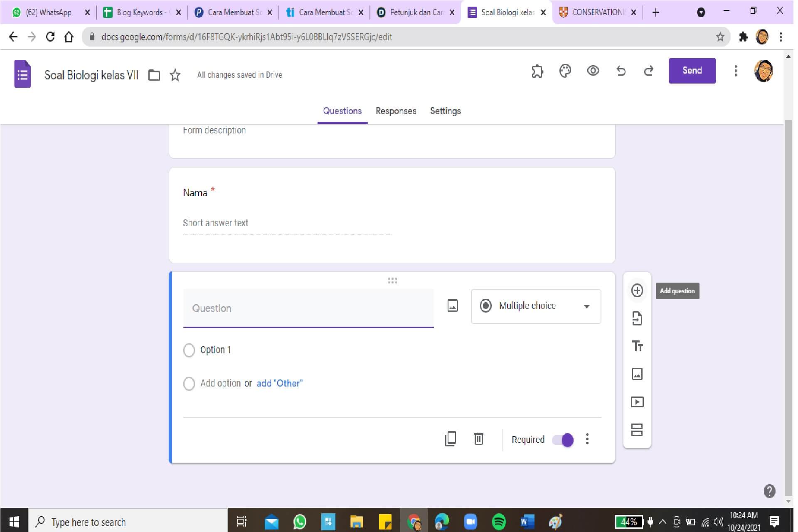Select the Option 1 radio button
Image resolution: width=798 pixels, height=532 pixels.
(x=189, y=350)
